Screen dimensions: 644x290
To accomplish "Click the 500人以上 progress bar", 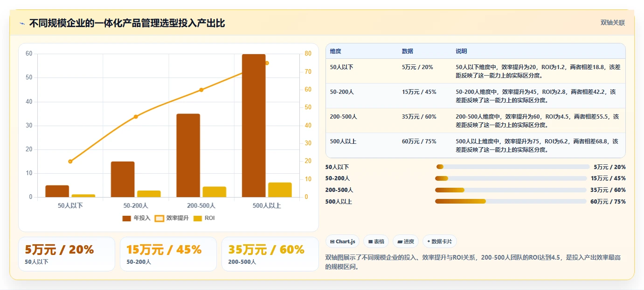I will tap(511, 201).
